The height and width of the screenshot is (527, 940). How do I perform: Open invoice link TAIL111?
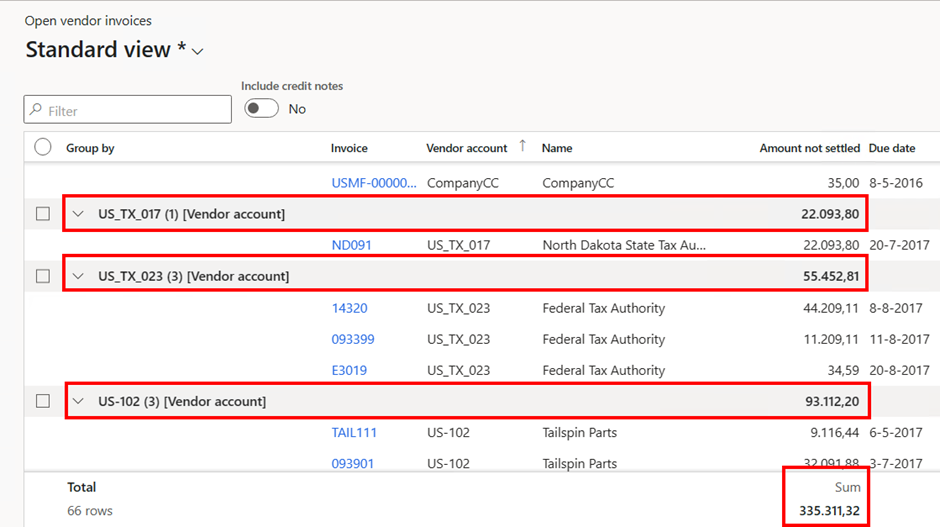[354, 433]
